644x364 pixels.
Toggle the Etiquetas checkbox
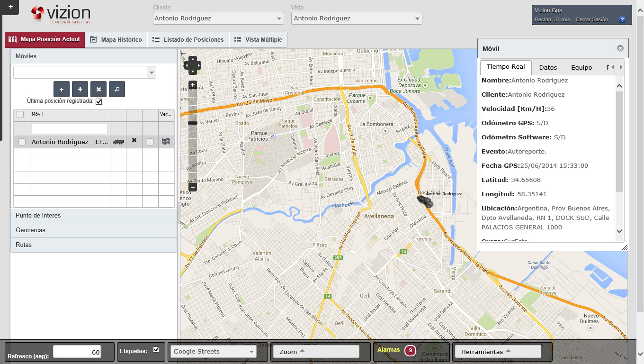tap(156, 350)
